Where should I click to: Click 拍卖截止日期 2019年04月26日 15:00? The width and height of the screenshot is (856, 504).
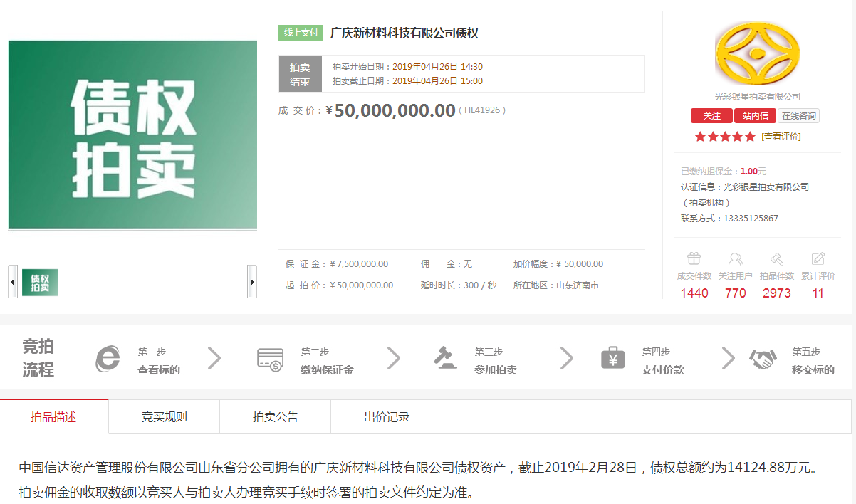pos(407,80)
